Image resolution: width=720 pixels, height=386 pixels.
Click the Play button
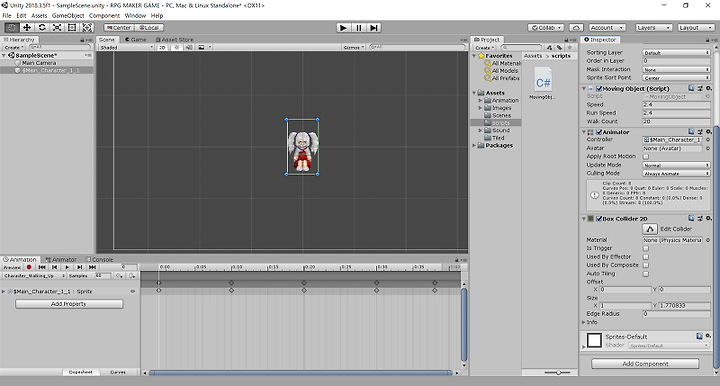coord(343,28)
